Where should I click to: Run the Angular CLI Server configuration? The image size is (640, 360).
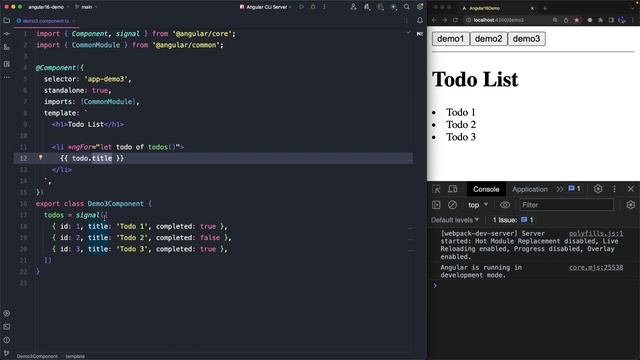(302, 7)
